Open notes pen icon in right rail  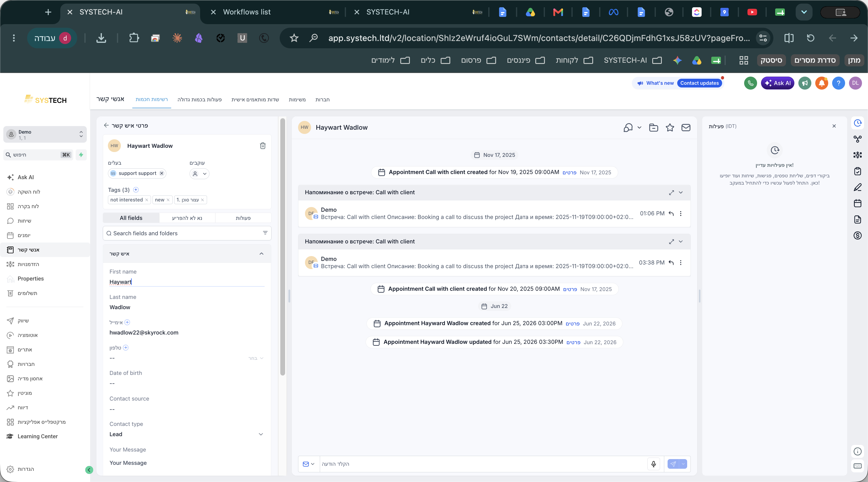857,187
